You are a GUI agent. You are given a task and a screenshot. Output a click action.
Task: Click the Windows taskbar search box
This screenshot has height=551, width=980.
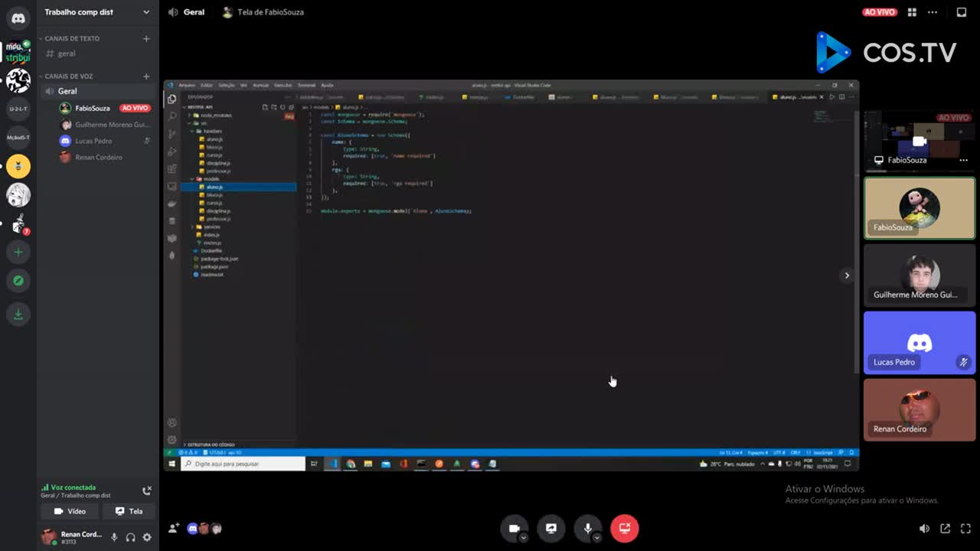point(243,464)
